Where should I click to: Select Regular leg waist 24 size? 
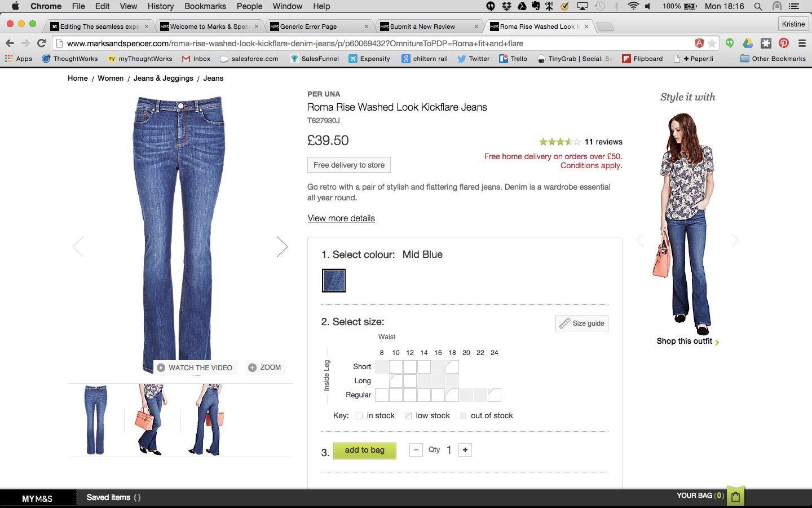click(495, 395)
